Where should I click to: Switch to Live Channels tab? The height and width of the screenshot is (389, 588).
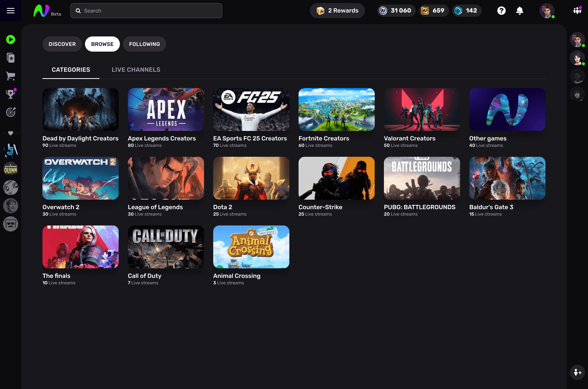(x=136, y=70)
